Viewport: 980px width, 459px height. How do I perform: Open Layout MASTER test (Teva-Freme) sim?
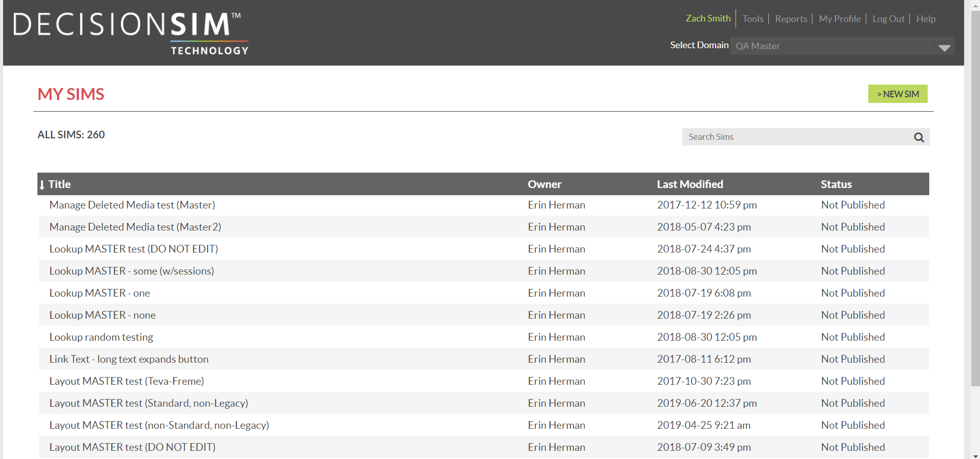(127, 381)
